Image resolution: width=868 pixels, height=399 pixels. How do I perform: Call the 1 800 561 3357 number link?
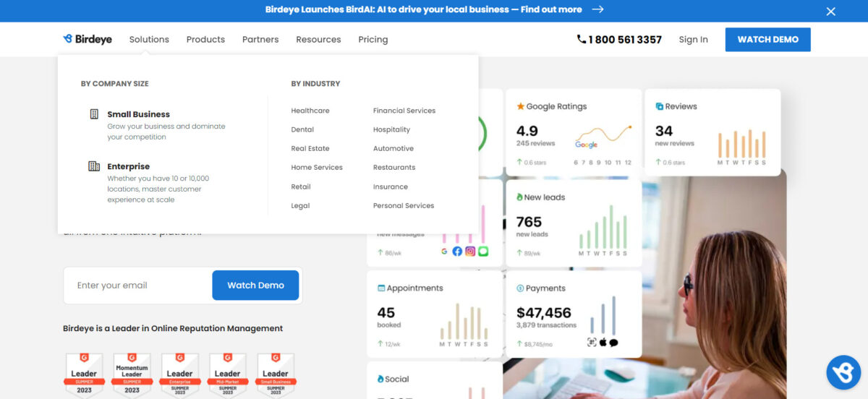click(x=625, y=40)
